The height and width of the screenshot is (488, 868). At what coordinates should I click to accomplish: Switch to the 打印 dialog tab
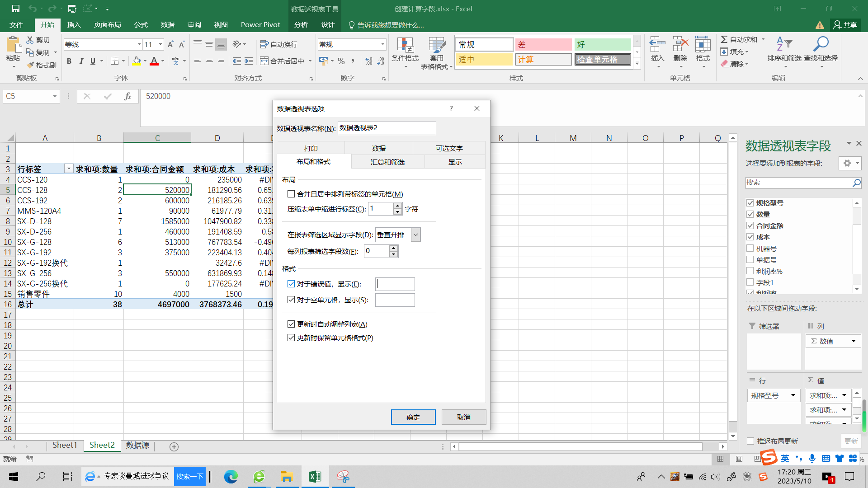click(x=311, y=148)
